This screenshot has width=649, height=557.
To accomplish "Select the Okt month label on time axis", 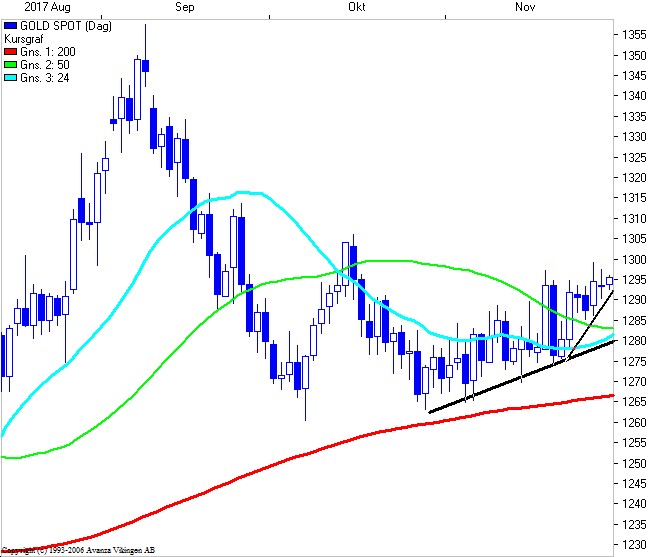I will (x=355, y=7).
